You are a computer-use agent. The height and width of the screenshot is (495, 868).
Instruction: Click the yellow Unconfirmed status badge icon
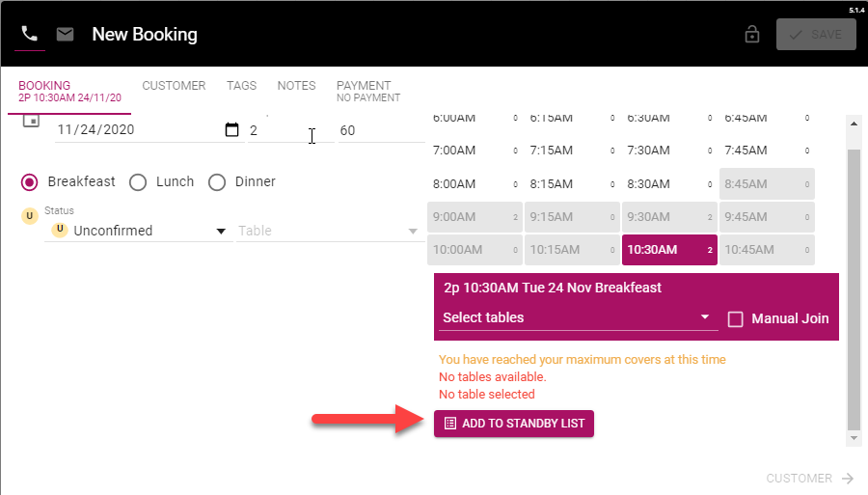pos(30,214)
